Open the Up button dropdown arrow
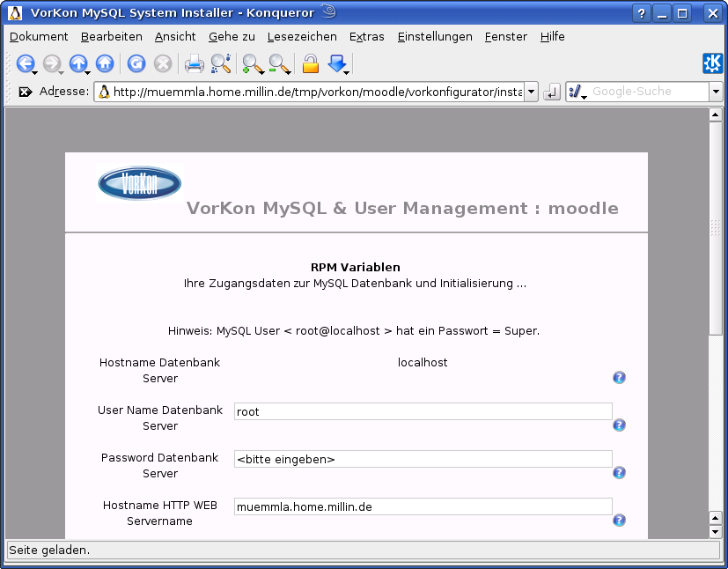Image resolution: width=728 pixels, height=569 pixels. [x=88, y=72]
